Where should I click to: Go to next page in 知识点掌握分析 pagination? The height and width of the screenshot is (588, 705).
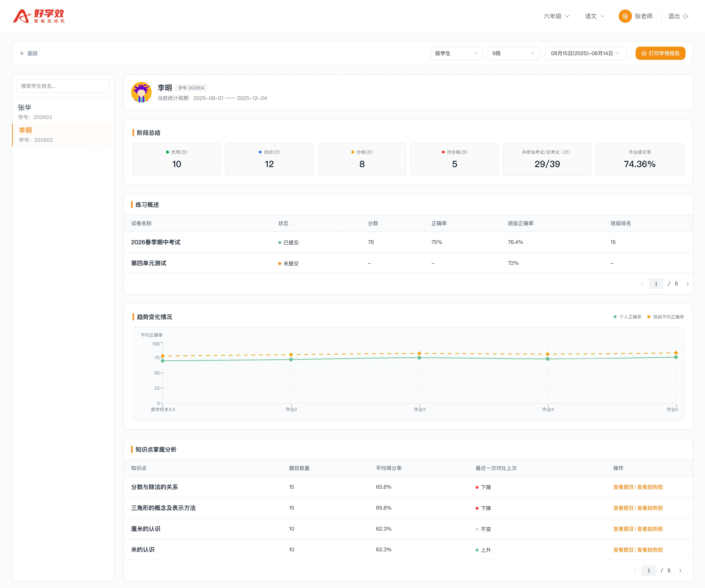point(681,571)
